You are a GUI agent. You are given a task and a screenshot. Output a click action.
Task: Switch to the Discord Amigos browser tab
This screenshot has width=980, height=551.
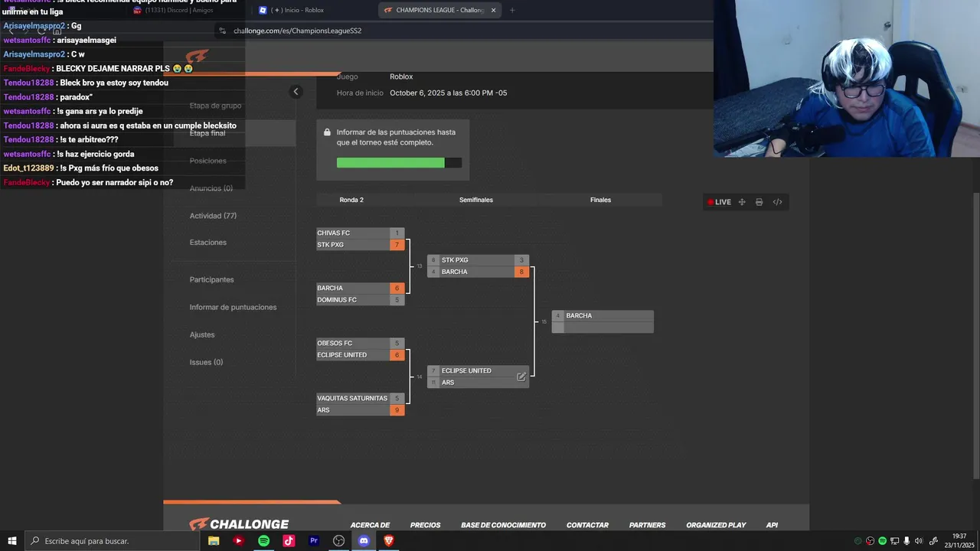pos(184,10)
